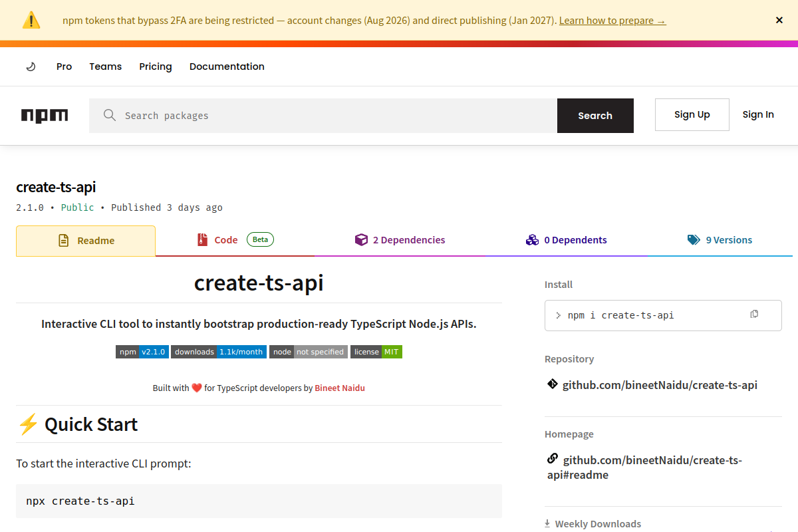Screen dimensions: 798x532
Task: Click the large readme 'create-ts-api' heading
Action: (x=259, y=283)
